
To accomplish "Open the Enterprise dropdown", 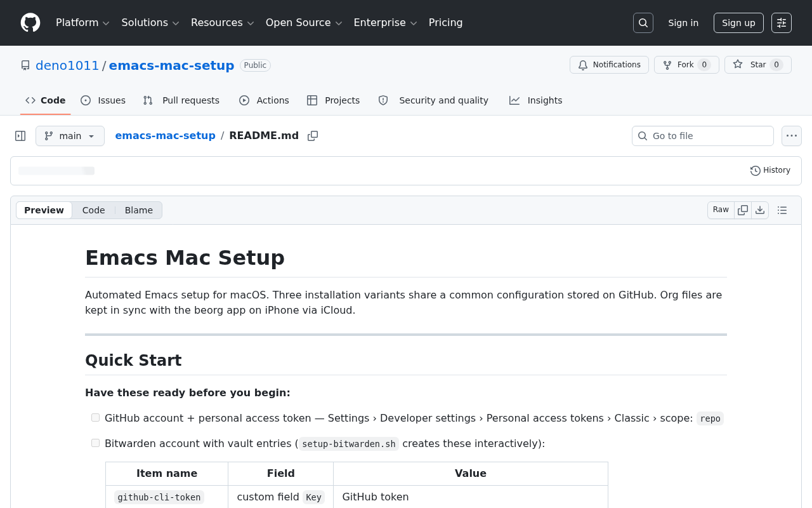I will coord(385,23).
